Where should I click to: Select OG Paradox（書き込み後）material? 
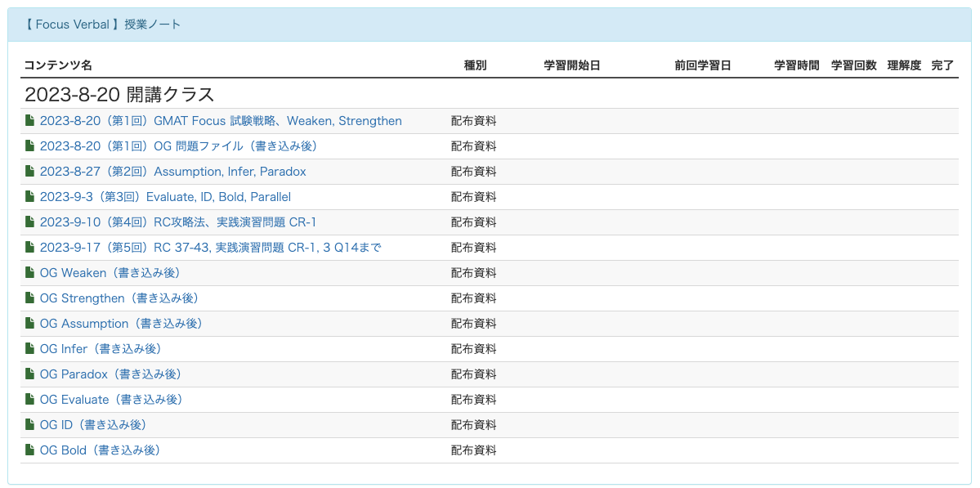tap(110, 374)
